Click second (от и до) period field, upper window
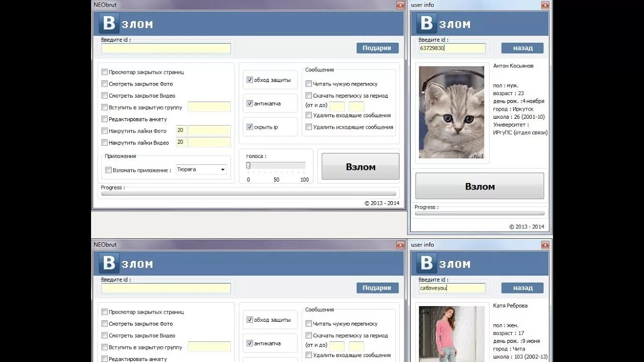This screenshot has width=644, height=362. point(357,107)
